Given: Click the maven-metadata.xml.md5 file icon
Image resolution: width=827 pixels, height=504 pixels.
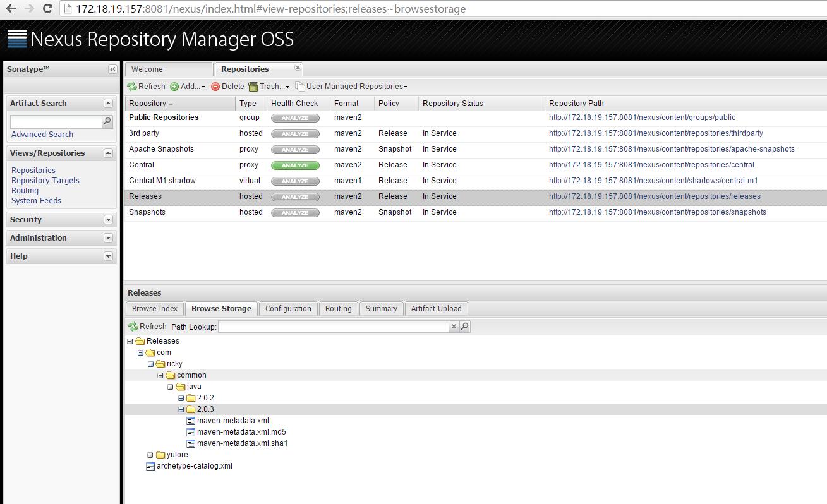Looking at the screenshot, I should pos(191,432).
